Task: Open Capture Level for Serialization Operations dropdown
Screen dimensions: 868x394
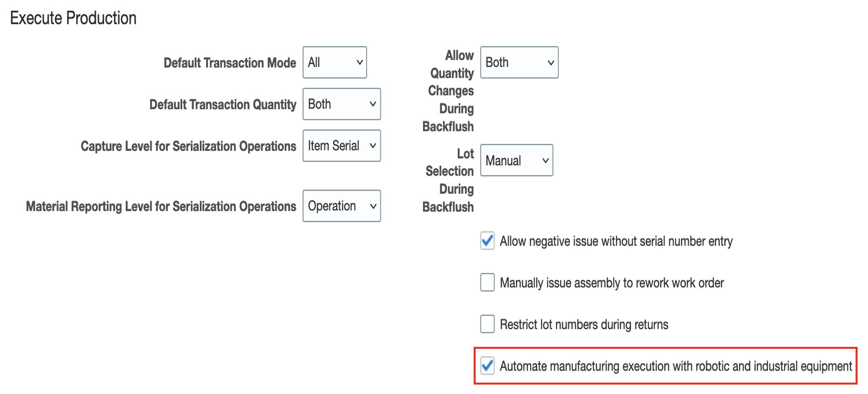Action: pyautogui.click(x=342, y=146)
